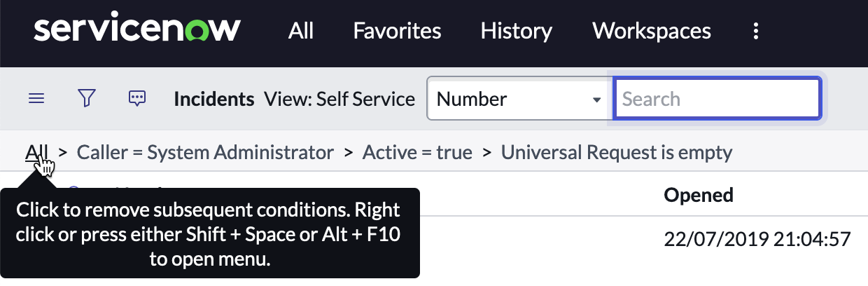Open the Workspaces menu
The image size is (868, 286).
click(652, 31)
